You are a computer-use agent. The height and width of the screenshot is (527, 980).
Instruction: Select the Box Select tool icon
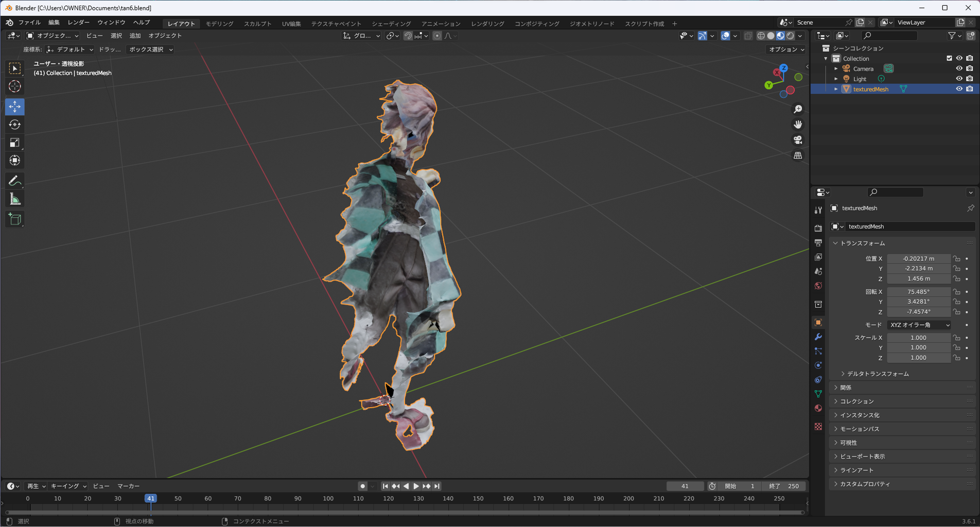tap(15, 68)
